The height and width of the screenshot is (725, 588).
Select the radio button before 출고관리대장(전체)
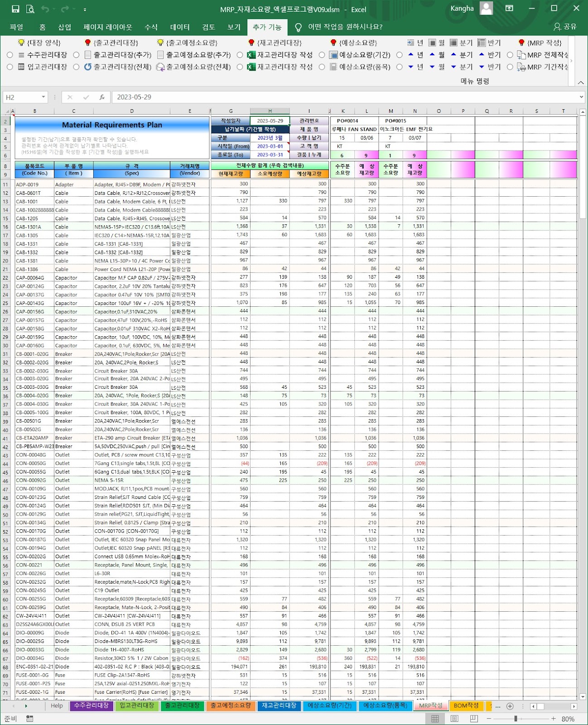(x=76, y=67)
